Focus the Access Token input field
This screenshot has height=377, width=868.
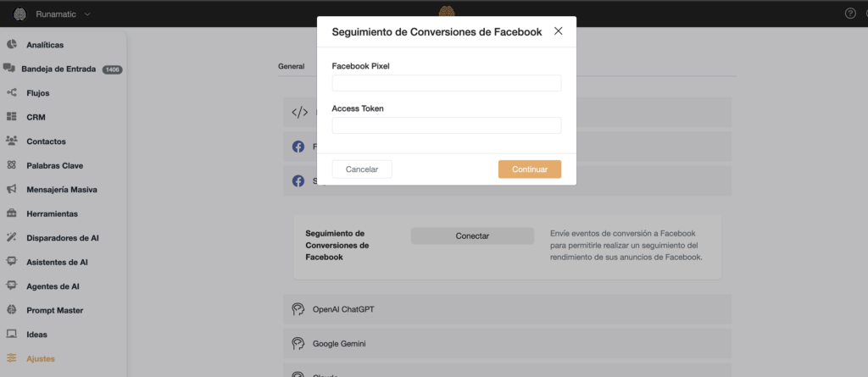[x=447, y=125]
